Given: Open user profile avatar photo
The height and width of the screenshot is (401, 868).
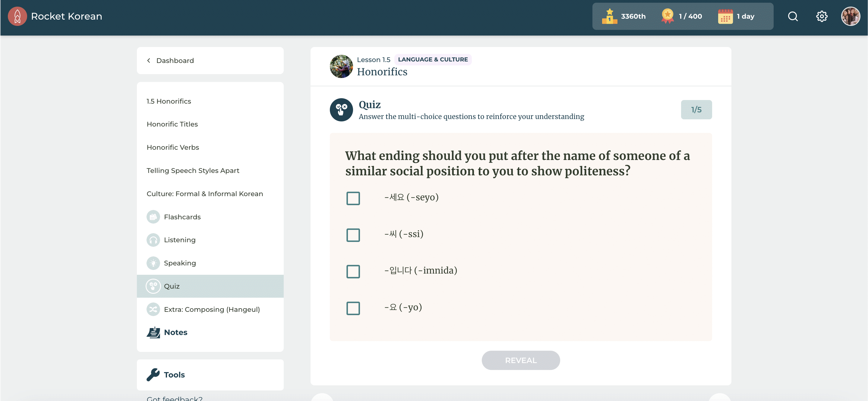Looking at the screenshot, I should tap(850, 16).
